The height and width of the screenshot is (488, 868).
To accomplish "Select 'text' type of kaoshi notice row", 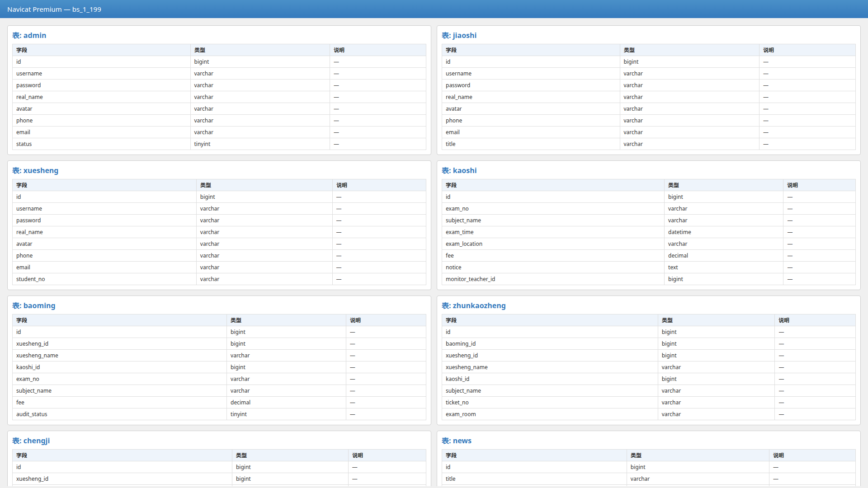I will click(x=673, y=267).
